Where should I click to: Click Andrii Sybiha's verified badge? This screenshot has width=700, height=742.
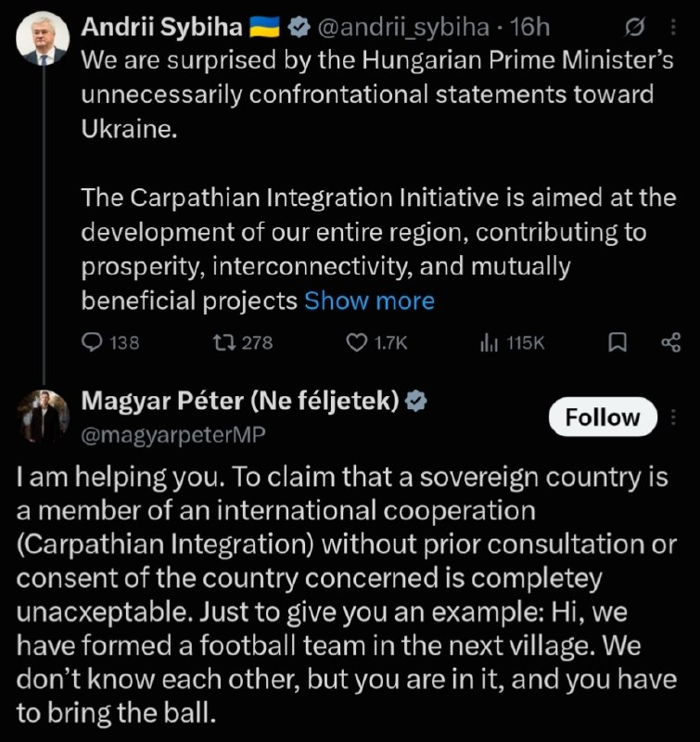pyautogui.click(x=299, y=28)
